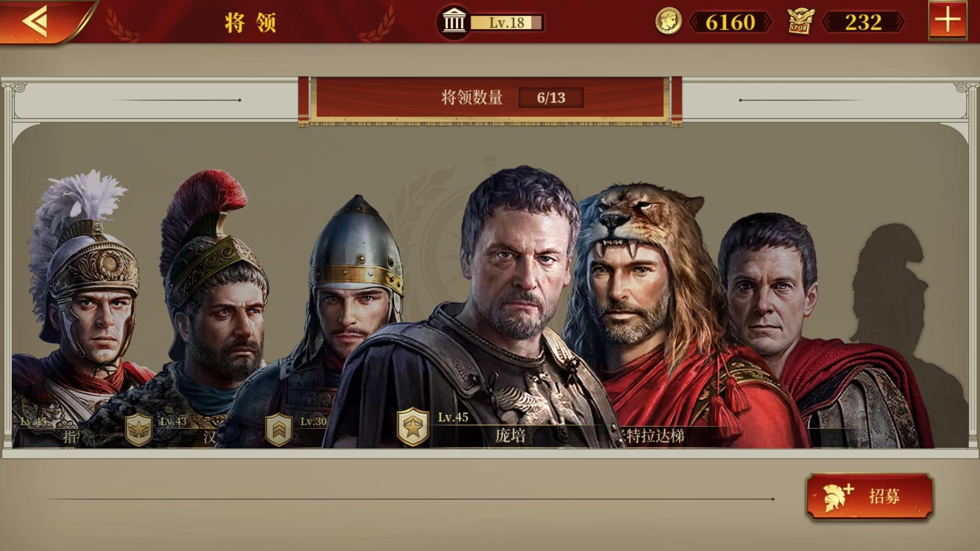Click the 232 medal amount display
Screen dimensions: 980x551
click(863, 22)
